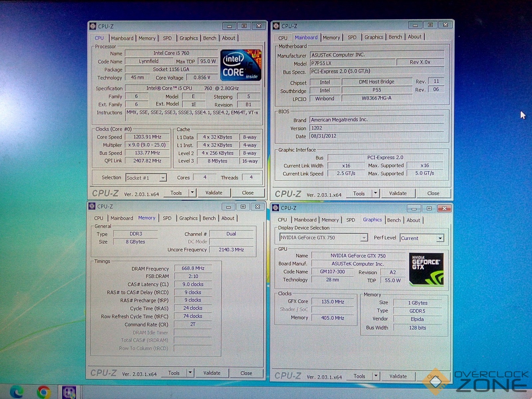
Task: Click Close button in the Memory window
Action: pos(246,373)
